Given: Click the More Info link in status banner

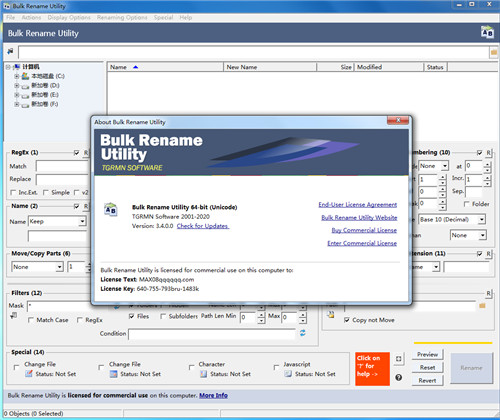Looking at the screenshot, I should tap(213, 395).
